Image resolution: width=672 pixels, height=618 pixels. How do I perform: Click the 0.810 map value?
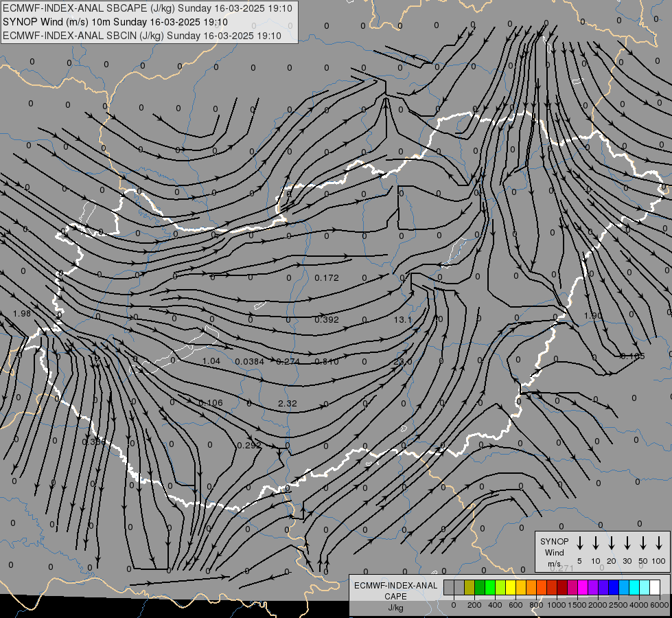click(x=327, y=362)
